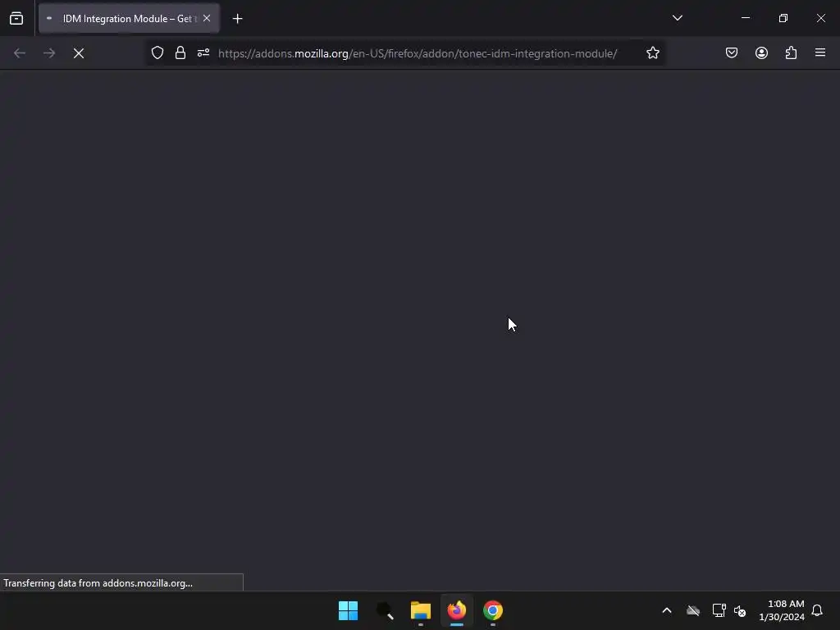
Task: Close the IDM Integration Module tab
Action: tap(207, 18)
